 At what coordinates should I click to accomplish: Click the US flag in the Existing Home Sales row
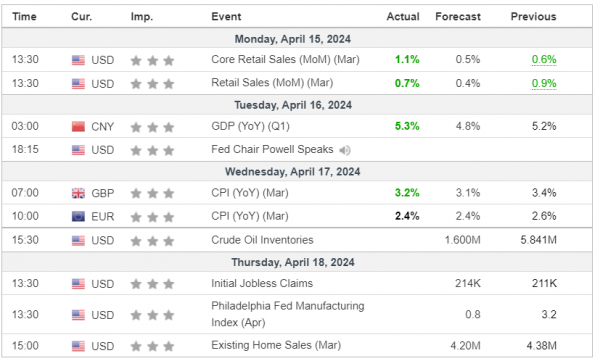click(78, 346)
